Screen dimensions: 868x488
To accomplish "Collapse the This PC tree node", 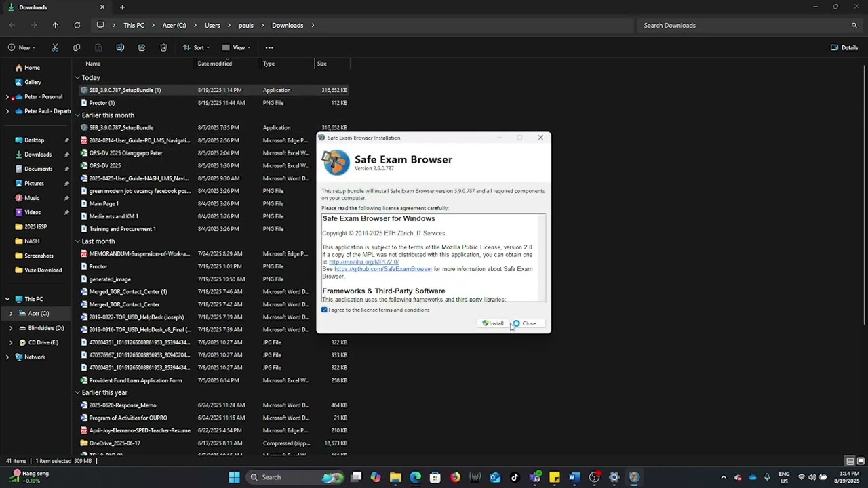I will [x=7, y=299].
